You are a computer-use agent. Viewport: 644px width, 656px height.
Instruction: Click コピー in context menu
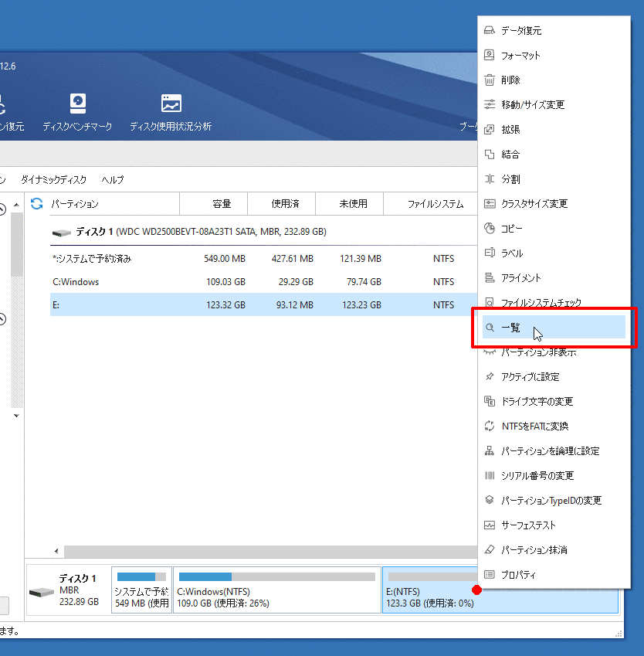tap(511, 229)
